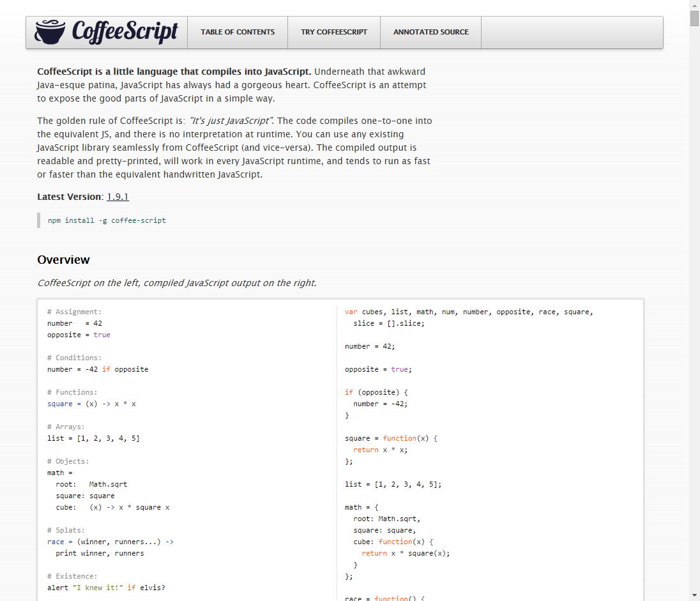Click the '# Existence:' comment line

pos(72,577)
